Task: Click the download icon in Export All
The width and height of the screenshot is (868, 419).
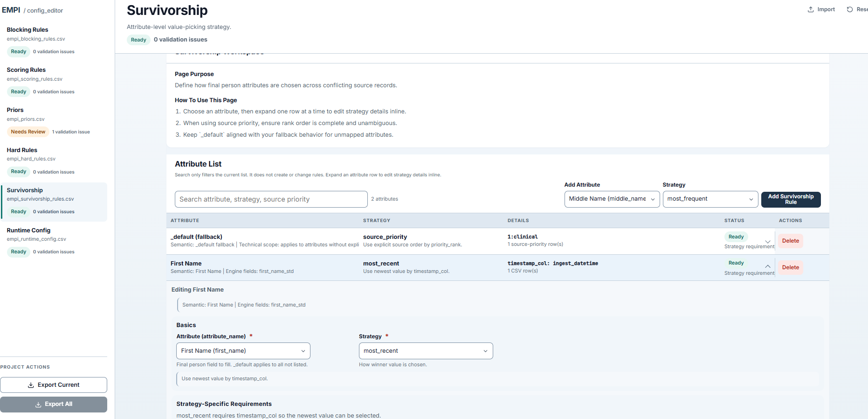Action: pos(38,405)
